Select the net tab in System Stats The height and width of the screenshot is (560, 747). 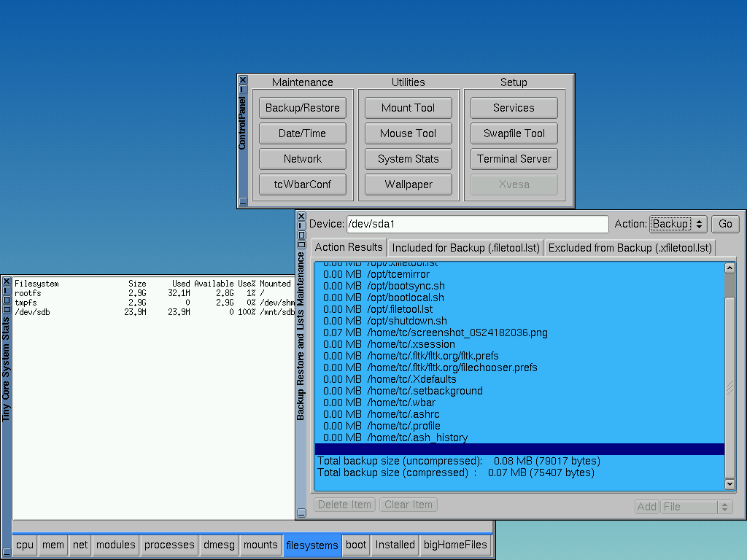80,545
